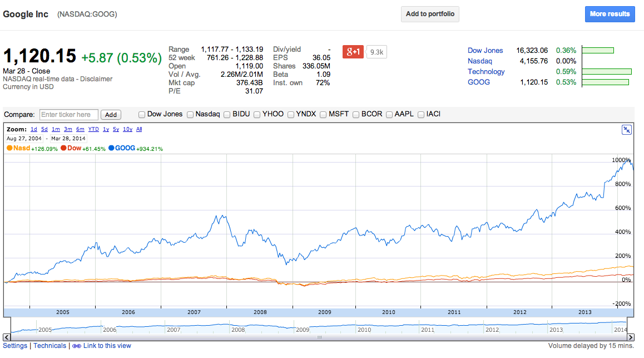
Task: Click Link to this view
Action: (107, 346)
